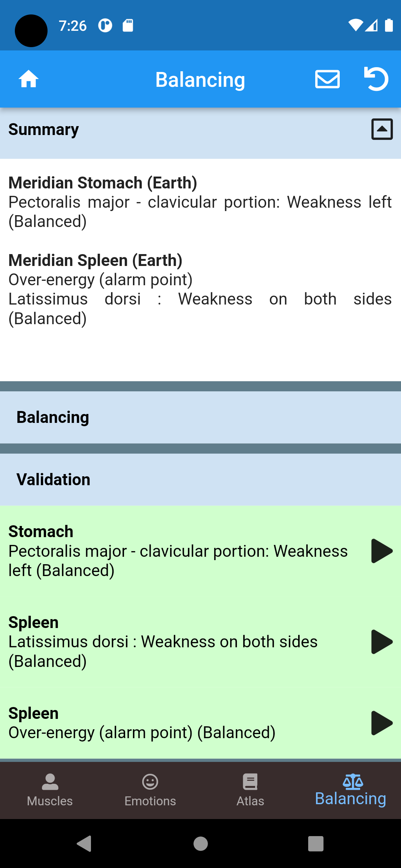The image size is (401, 868).
Task: Select the Balancing scales icon
Action: (353, 782)
